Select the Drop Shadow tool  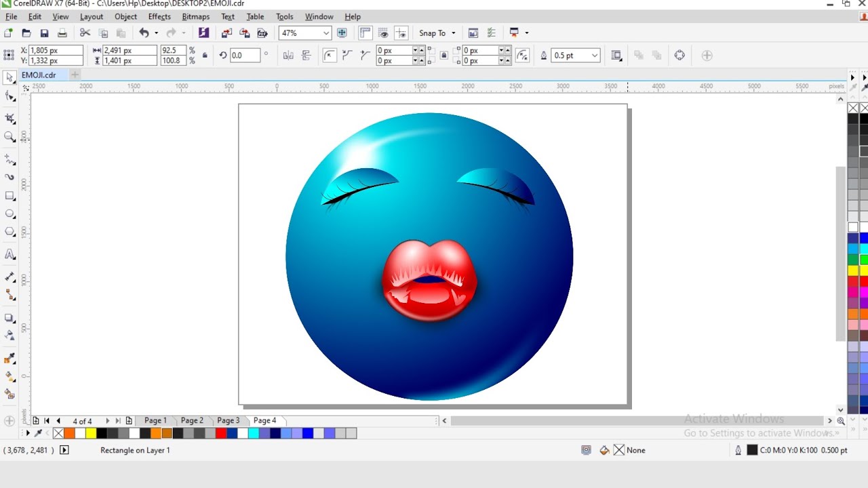click(9, 317)
